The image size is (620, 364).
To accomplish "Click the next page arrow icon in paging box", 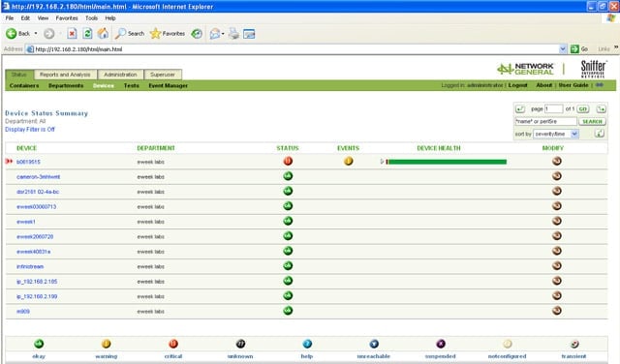I will (x=601, y=108).
